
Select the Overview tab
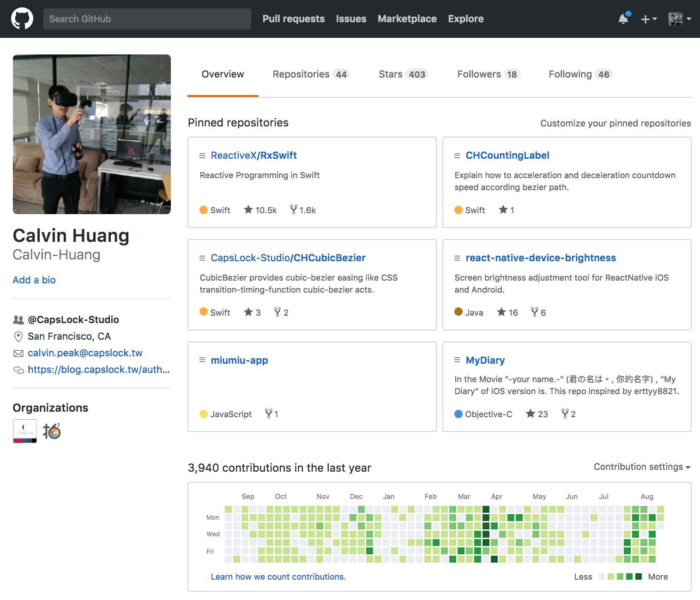pos(223,74)
